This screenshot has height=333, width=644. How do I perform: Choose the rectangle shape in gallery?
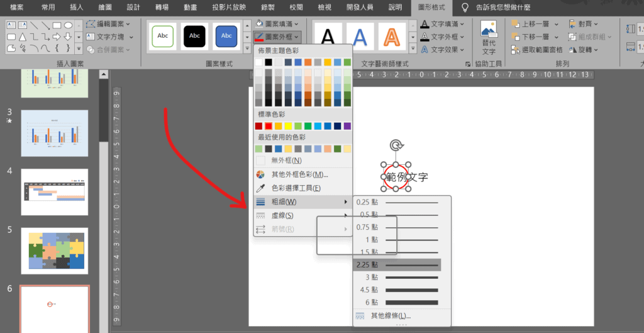click(57, 25)
